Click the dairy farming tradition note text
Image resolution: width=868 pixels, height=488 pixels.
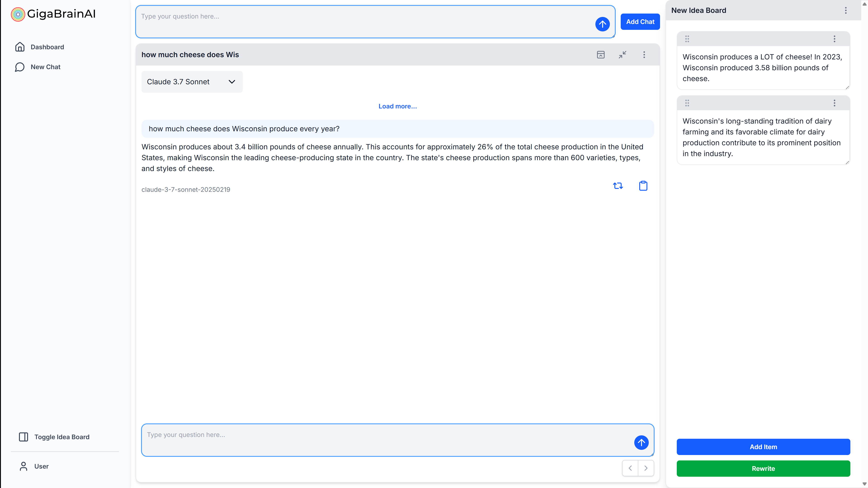tap(762, 137)
